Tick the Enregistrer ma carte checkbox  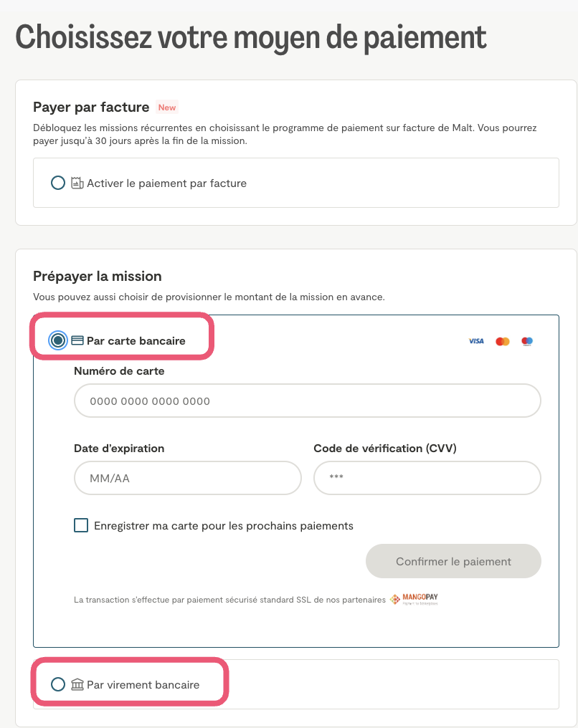click(x=81, y=525)
